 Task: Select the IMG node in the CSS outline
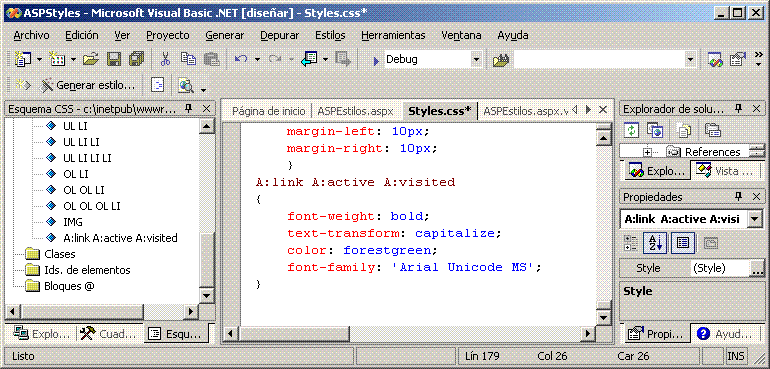pos(73,222)
